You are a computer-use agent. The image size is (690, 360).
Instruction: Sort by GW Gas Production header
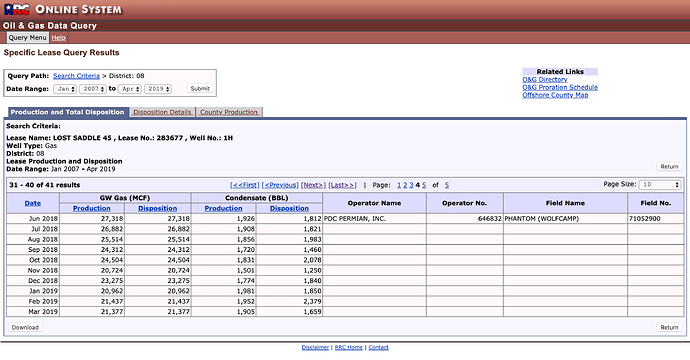pyautogui.click(x=92, y=208)
